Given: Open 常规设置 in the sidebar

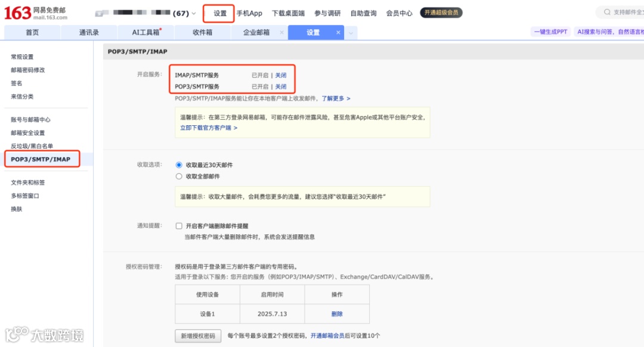Looking at the screenshot, I should point(22,57).
